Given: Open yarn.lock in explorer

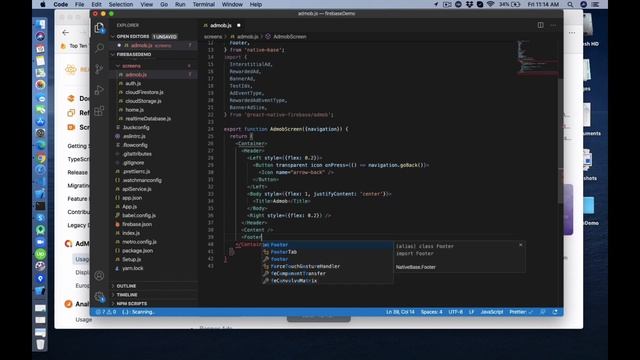Looking at the screenshot, I should (x=133, y=268).
